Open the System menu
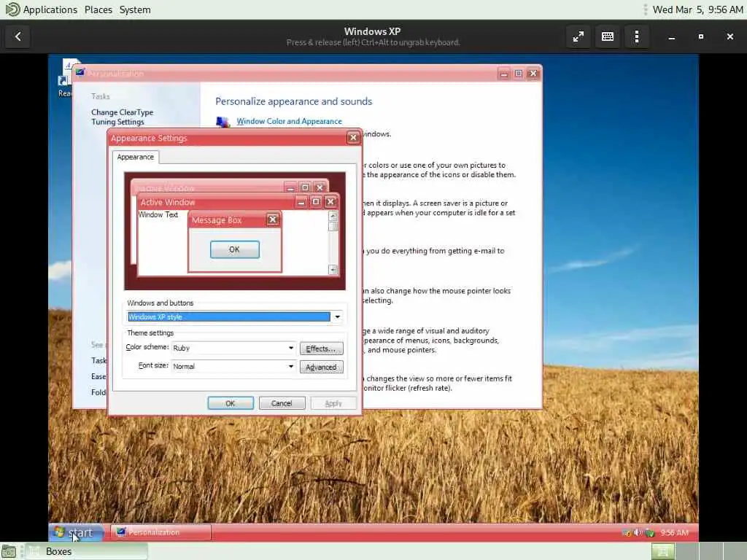The width and height of the screenshot is (747, 560). (x=135, y=9)
